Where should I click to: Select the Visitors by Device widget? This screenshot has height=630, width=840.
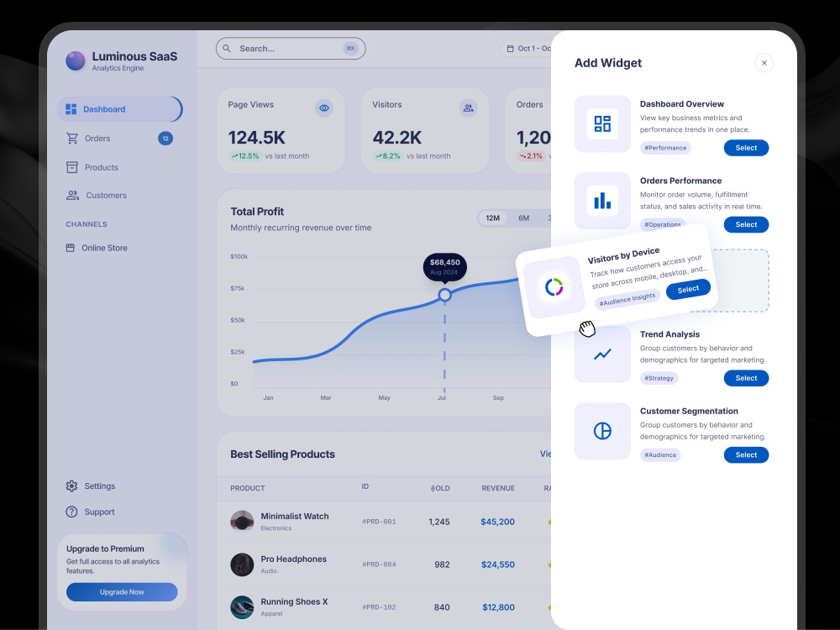coord(689,289)
